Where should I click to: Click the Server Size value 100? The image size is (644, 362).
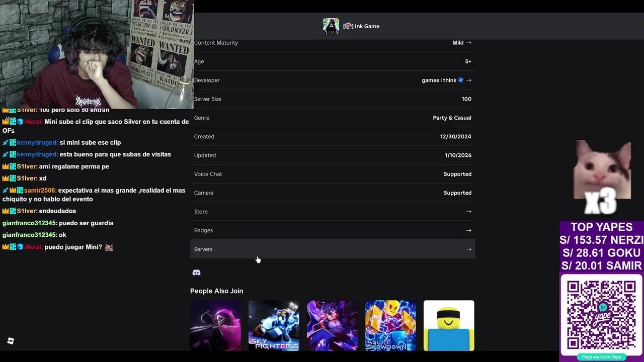pos(466,99)
